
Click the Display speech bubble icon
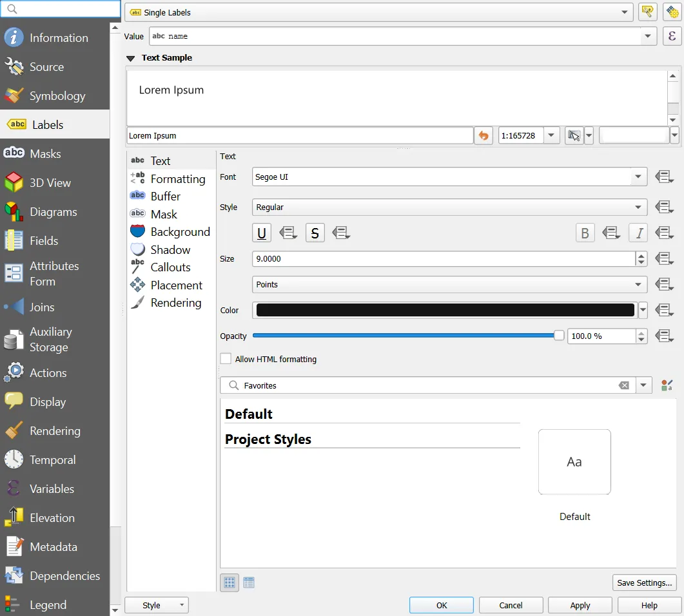(14, 401)
